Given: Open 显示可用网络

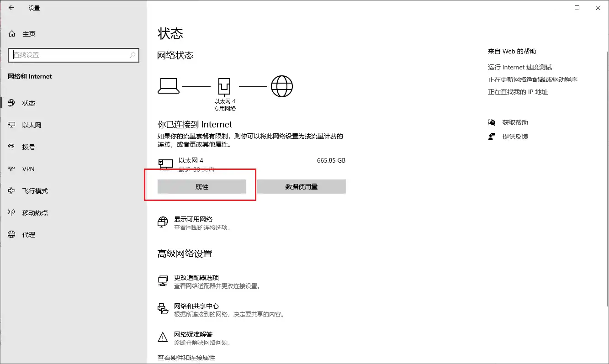Looking at the screenshot, I should click(193, 219).
